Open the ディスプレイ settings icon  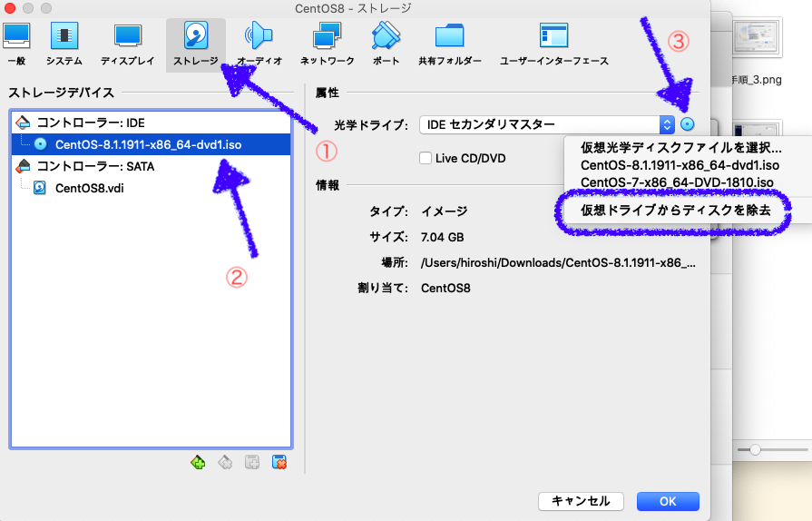[x=127, y=44]
